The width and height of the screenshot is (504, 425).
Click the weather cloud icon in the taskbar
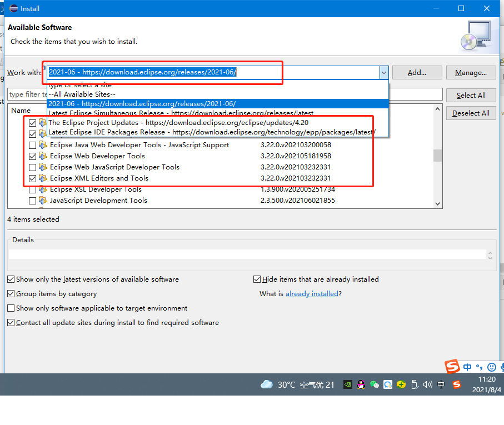267,384
